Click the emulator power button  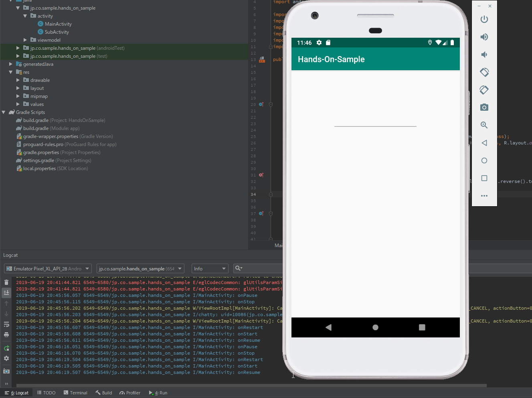click(x=484, y=19)
